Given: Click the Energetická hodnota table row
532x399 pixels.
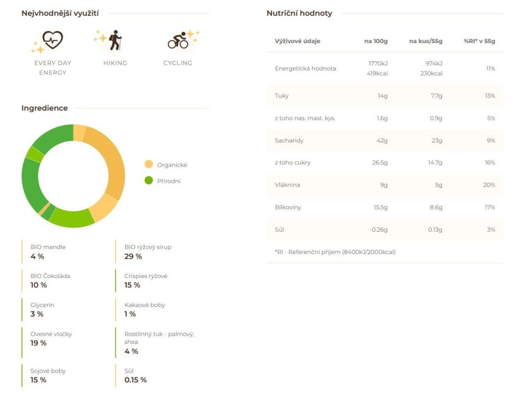Looking at the screenshot, I should coord(385,69).
